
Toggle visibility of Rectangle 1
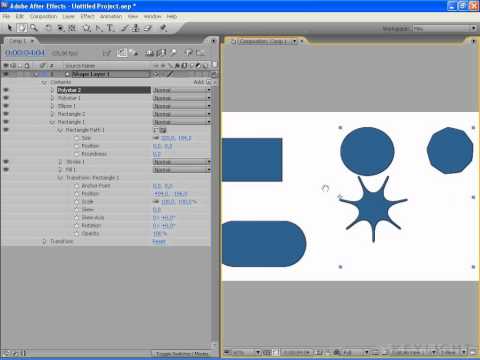(6, 122)
